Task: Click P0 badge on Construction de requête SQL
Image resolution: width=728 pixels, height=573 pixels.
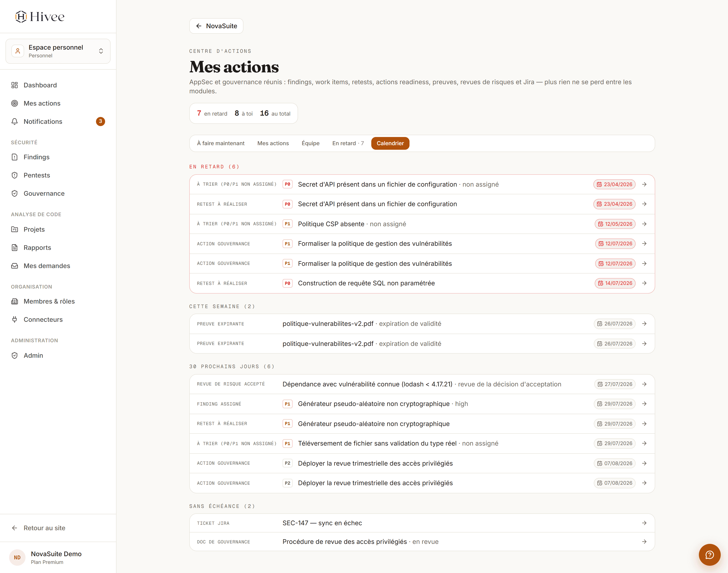Action: (x=287, y=283)
